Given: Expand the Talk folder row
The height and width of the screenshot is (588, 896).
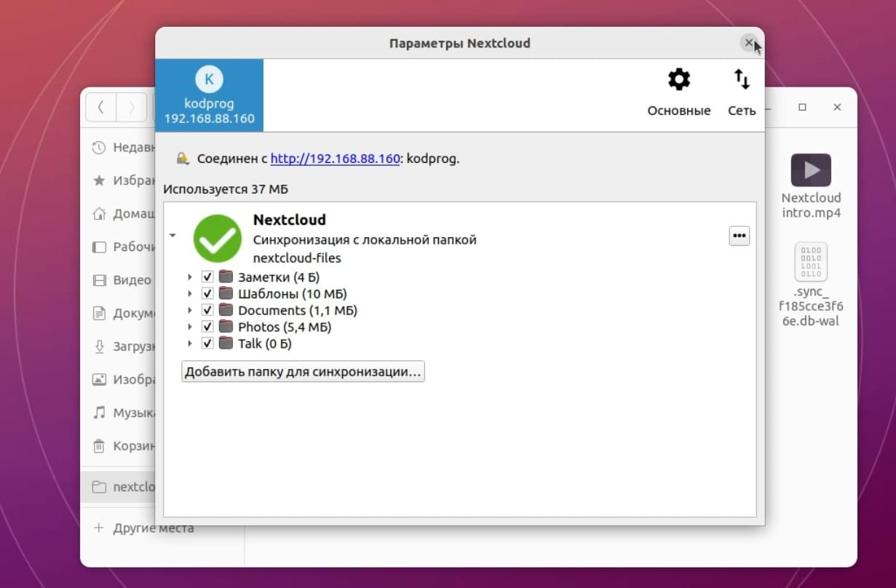Looking at the screenshot, I should click(x=190, y=343).
